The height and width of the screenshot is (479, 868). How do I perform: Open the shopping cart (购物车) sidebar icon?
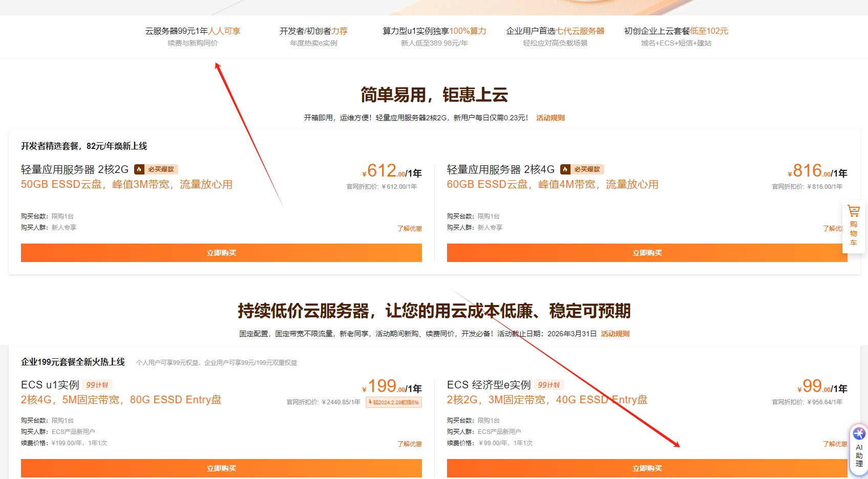[x=853, y=226]
